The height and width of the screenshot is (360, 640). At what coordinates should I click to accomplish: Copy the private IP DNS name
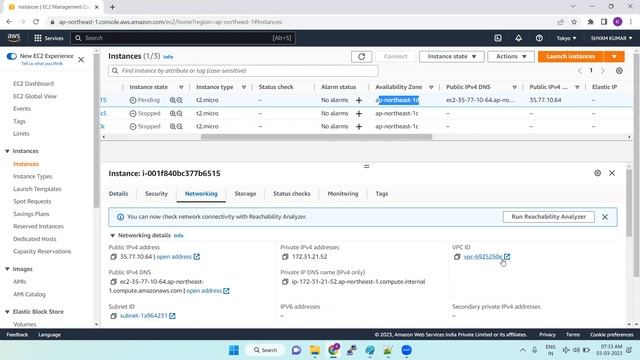pos(285,282)
